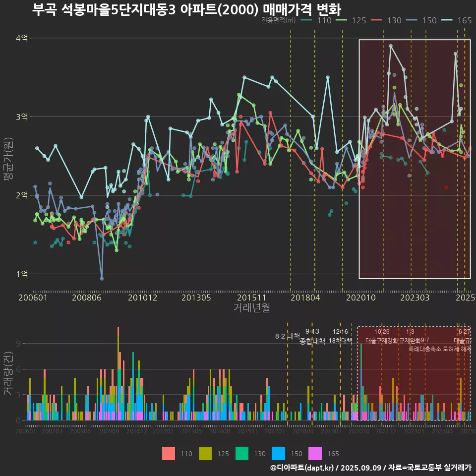Click the red x marker in price chart

click(446, 187)
